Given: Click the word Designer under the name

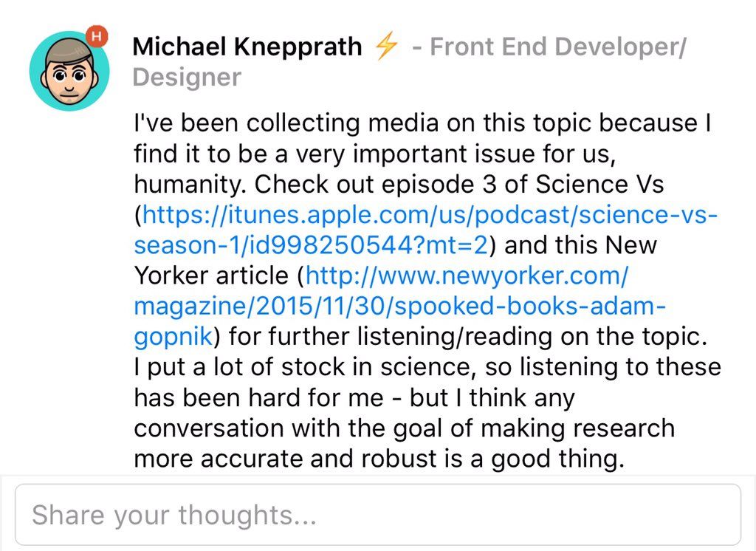Looking at the screenshot, I should tap(187, 77).
